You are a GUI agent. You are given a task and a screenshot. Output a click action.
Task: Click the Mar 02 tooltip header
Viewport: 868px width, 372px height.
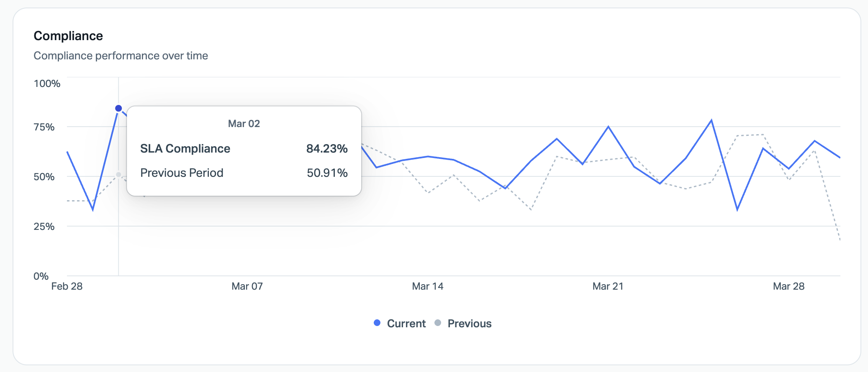click(x=244, y=124)
